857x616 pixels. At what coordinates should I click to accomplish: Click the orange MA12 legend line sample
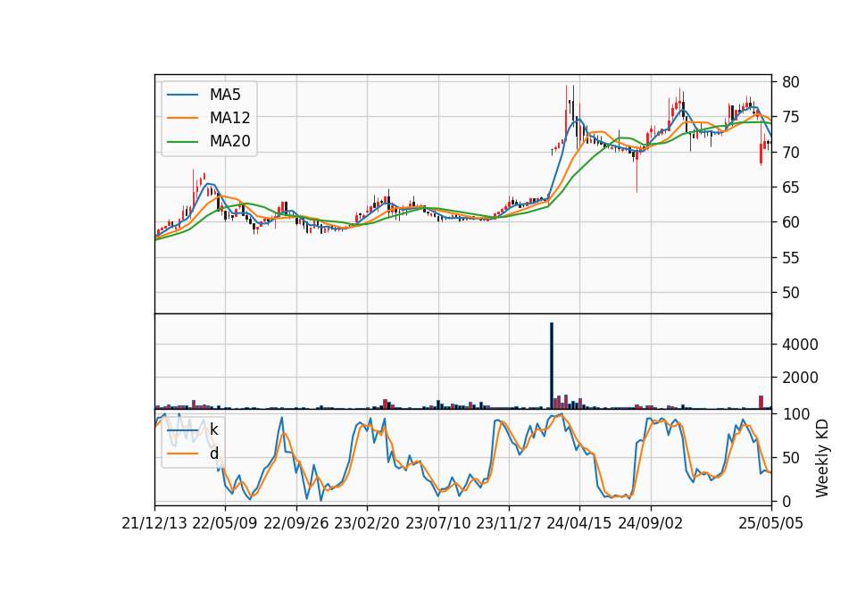pyautogui.click(x=182, y=119)
